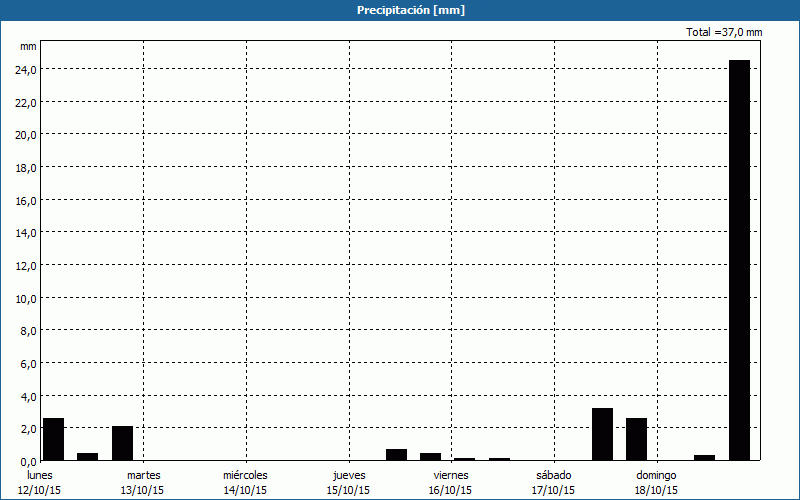Viewport: 800px width, 500px height.
Task: Select the 17/10/15 date label
Action: point(553,490)
